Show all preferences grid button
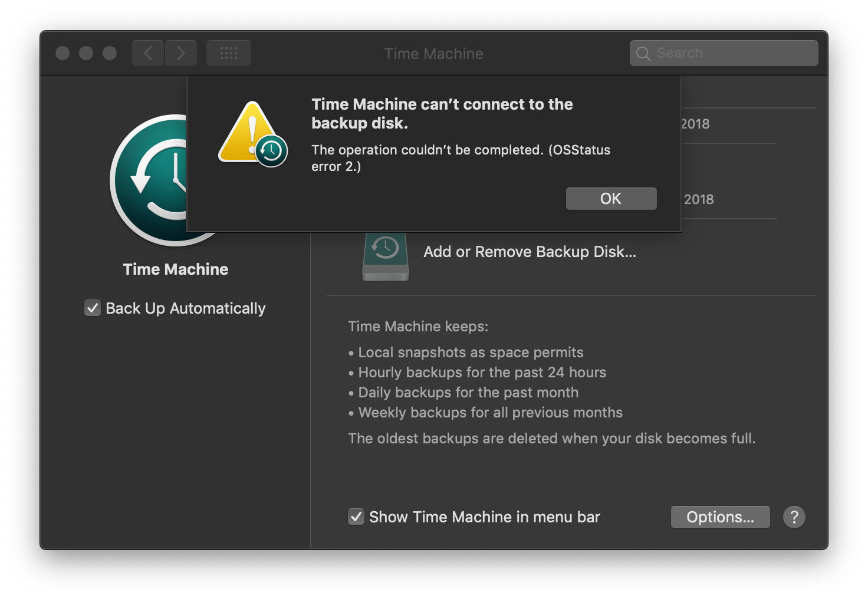The height and width of the screenshot is (599, 868). coord(229,53)
